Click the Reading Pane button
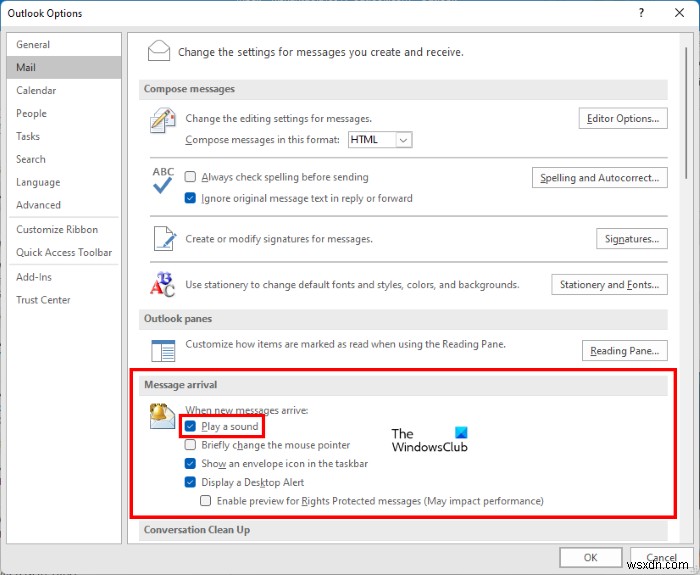Screen dimensions: 700x575 [625, 351]
